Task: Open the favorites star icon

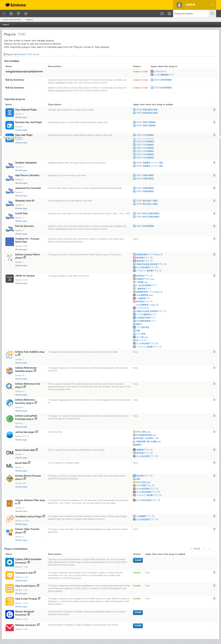Action: pyautogui.click(x=26, y=14)
